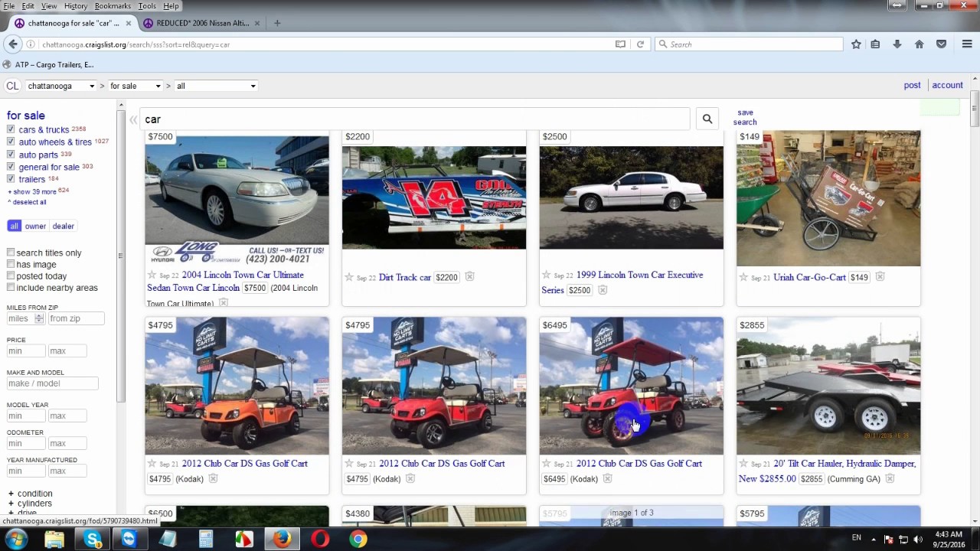Favorite the 20' Tilt Car Hauler star

pyautogui.click(x=743, y=464)
